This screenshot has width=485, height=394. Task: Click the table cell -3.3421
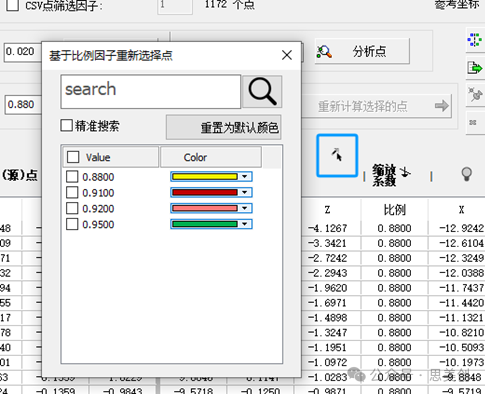coord(327,243)
